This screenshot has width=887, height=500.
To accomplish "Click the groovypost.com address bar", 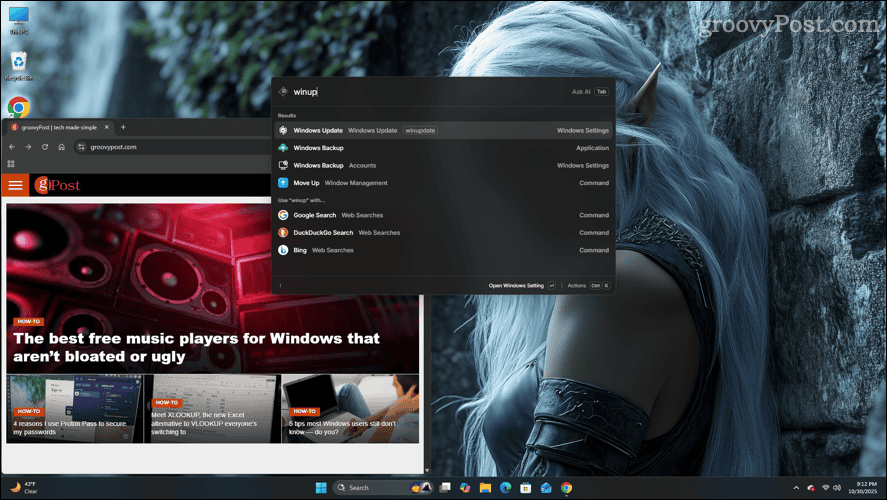I will [175, 147].
